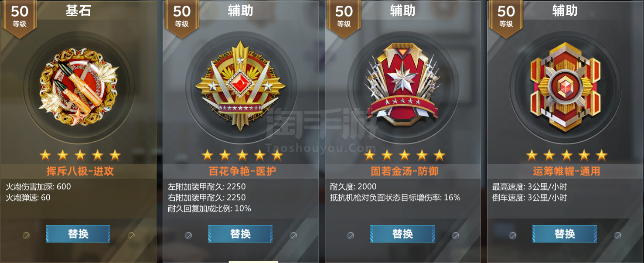Tap level 50 badge on 基石 card
644x263 pixels.
coord(20,16)
